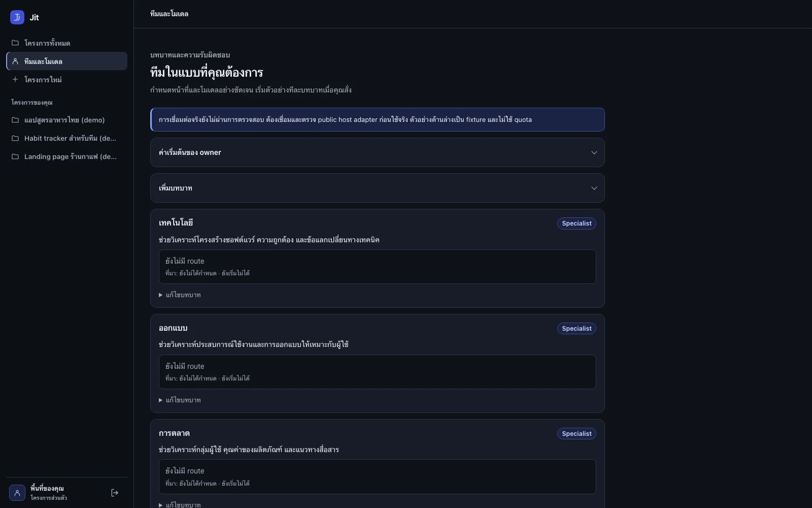Expand แก้ไขบทบาท under เทคโนโลยี card

(180, 295)
